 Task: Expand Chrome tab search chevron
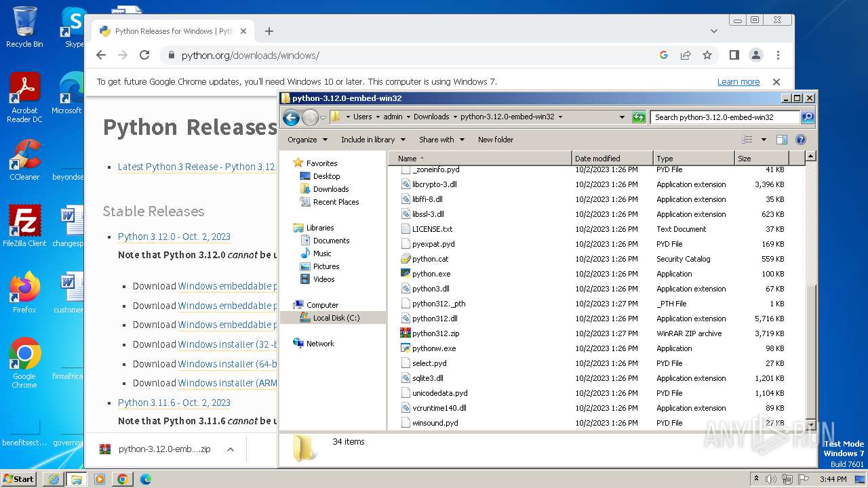714,31
